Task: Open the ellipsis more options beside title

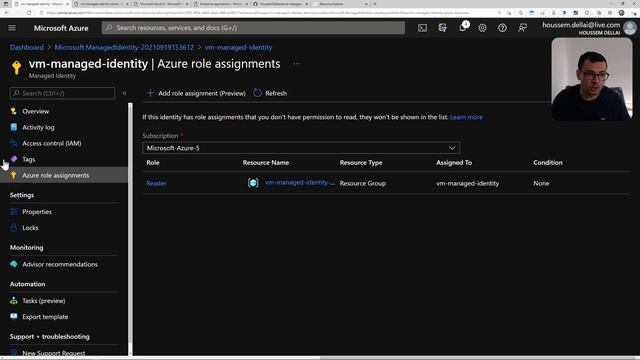Action: click(x=296, y=64)
